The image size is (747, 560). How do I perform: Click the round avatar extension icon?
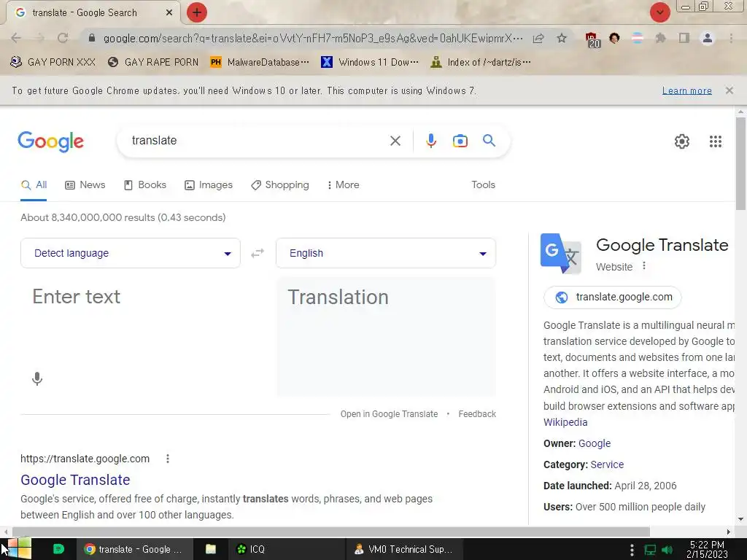(x=614, y=38)
